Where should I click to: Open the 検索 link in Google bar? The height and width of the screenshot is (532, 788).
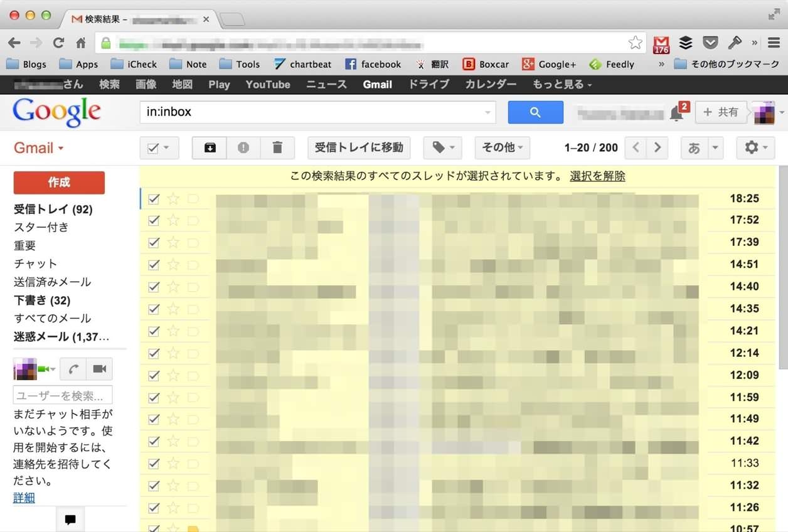[x=109, y=84]
